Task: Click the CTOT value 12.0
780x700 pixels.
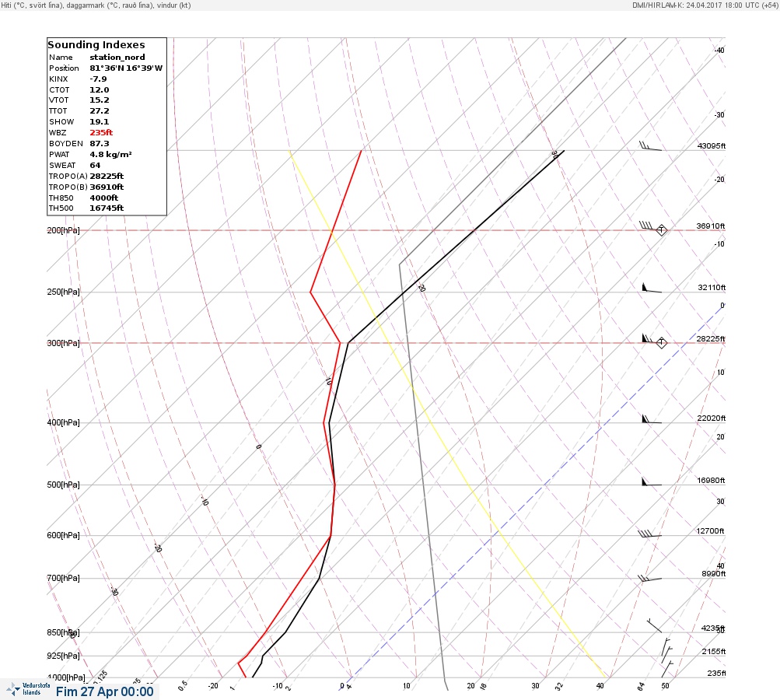Action: click(99, 90)
